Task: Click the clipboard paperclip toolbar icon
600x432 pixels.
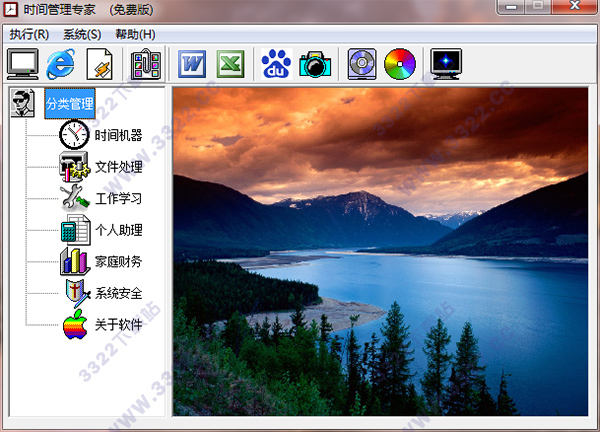Action: [146, 64]
